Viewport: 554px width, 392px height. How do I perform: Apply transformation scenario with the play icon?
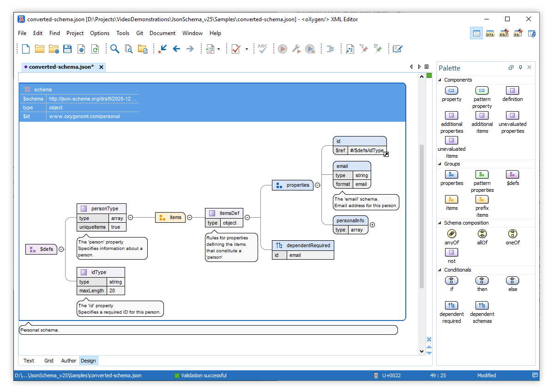[283, 49]
